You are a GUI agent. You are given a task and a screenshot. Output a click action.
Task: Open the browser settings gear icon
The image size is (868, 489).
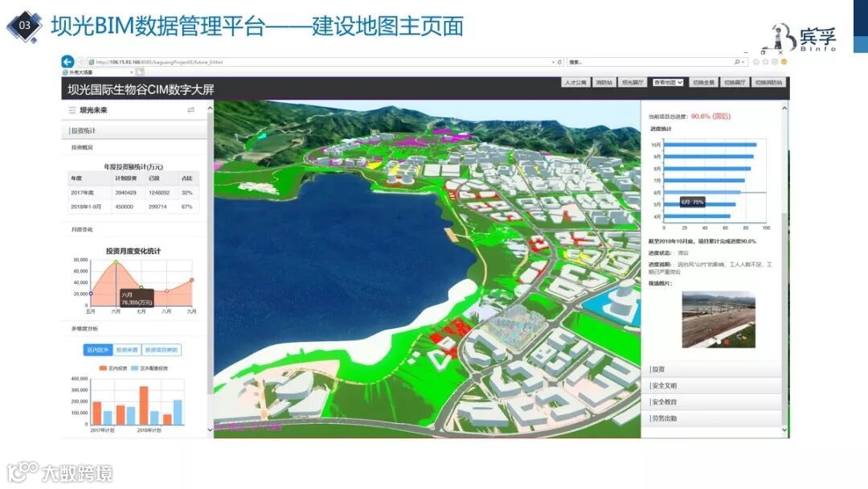[775, 62]
